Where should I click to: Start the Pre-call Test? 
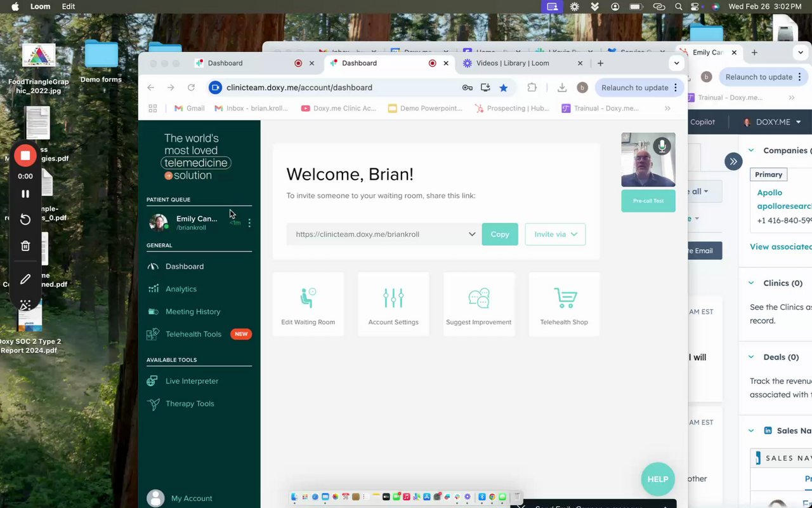pyautogui.click(x=648, y=201)
